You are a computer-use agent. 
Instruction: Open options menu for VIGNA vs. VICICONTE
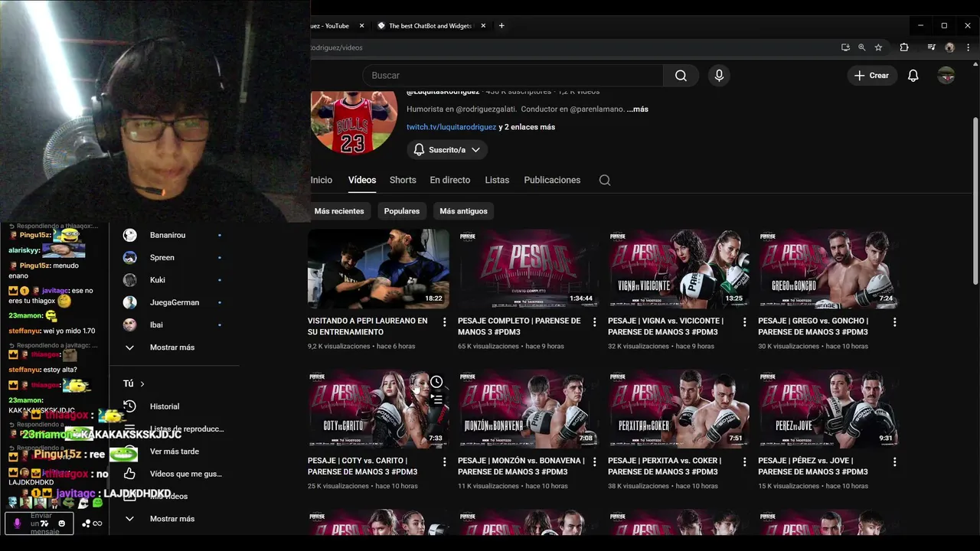(744, 322)
